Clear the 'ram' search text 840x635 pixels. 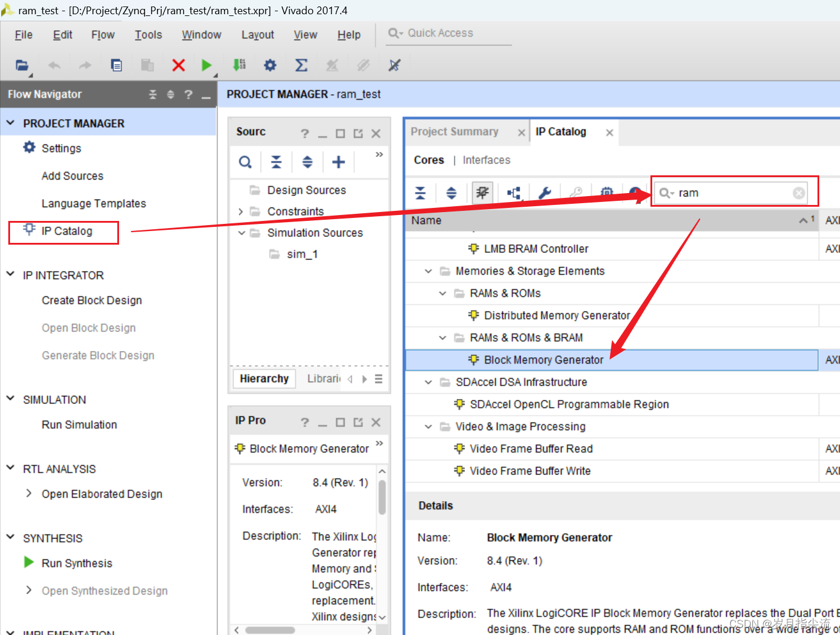pyautogui.click(x=799, y=193)
